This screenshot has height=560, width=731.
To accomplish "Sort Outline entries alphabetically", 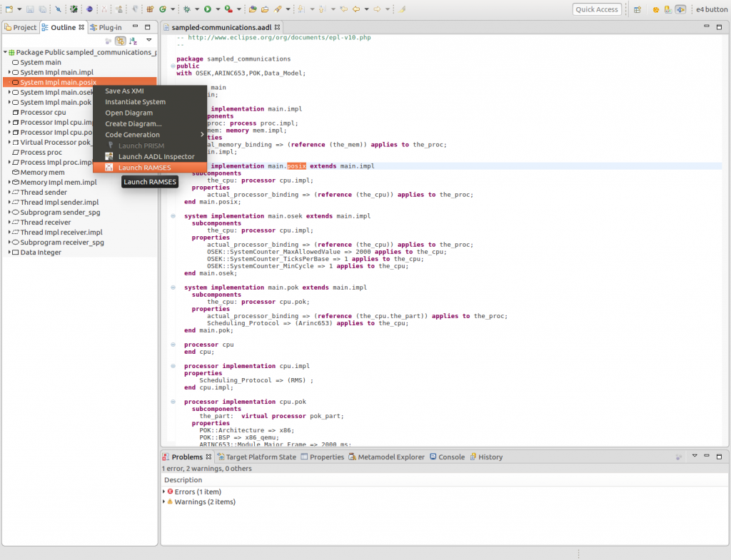I will (x=134, y=41).
